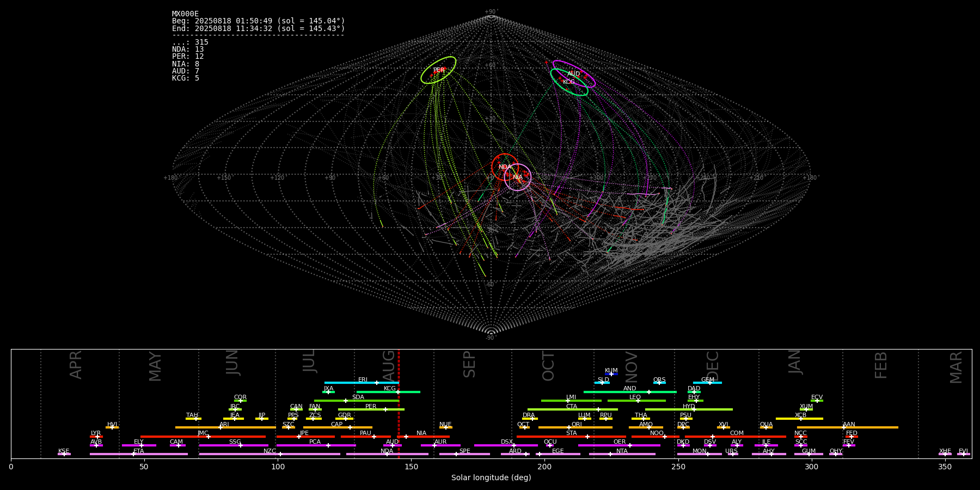Click the "...: 315" sporadic count
This screenshot has height=490, width=980.
pyautogui.click(x=190, y=42)
